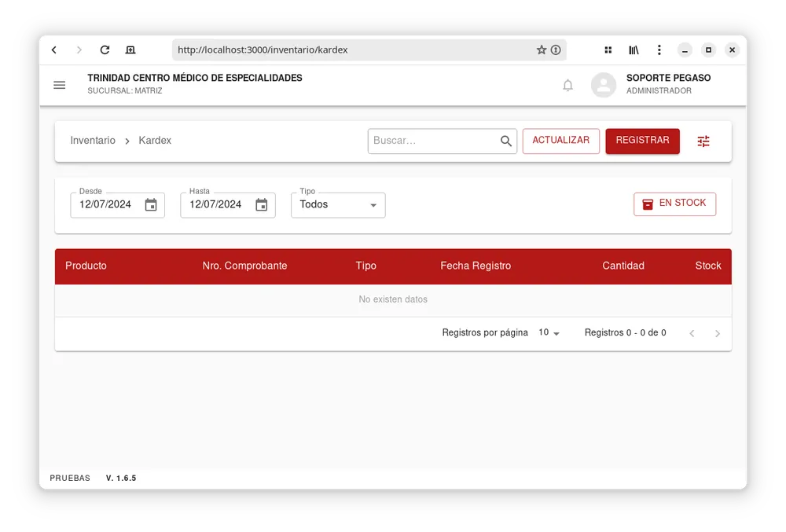The height and width of the screenshot is (532, 786).
Task: Click the SOPORTE PEGASO user name
Action: click(x=668, y=78)
